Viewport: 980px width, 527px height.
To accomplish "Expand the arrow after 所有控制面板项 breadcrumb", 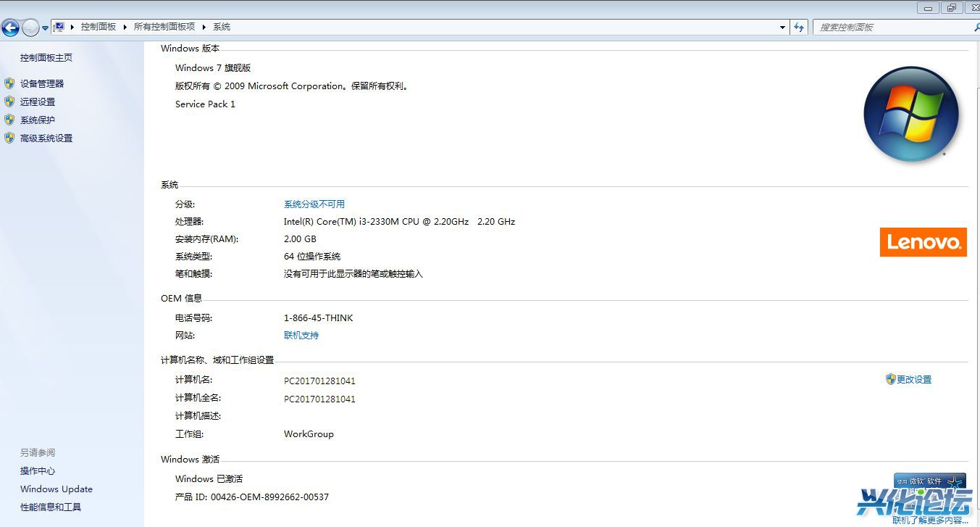I will coord(204,27).
